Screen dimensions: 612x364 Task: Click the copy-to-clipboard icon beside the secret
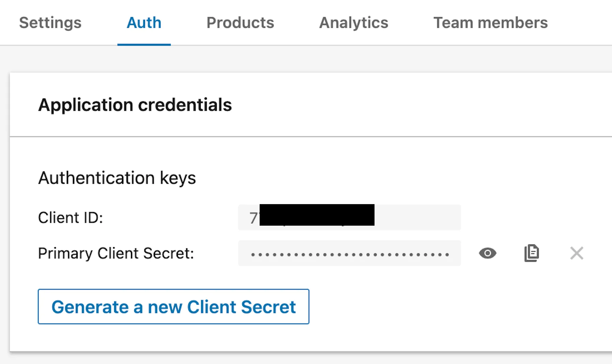click(531, 253)
